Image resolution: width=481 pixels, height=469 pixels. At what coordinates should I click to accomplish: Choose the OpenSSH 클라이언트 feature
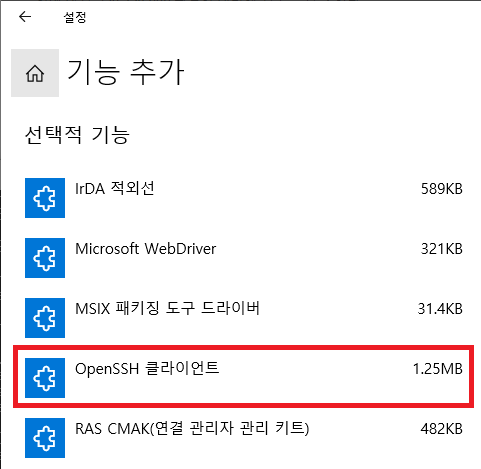(x=147, y=369)
